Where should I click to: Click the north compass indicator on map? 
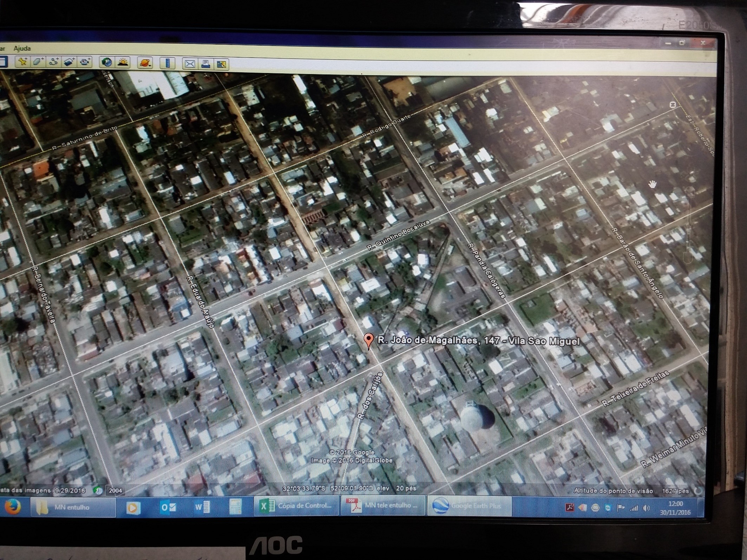tap(673, 105)
